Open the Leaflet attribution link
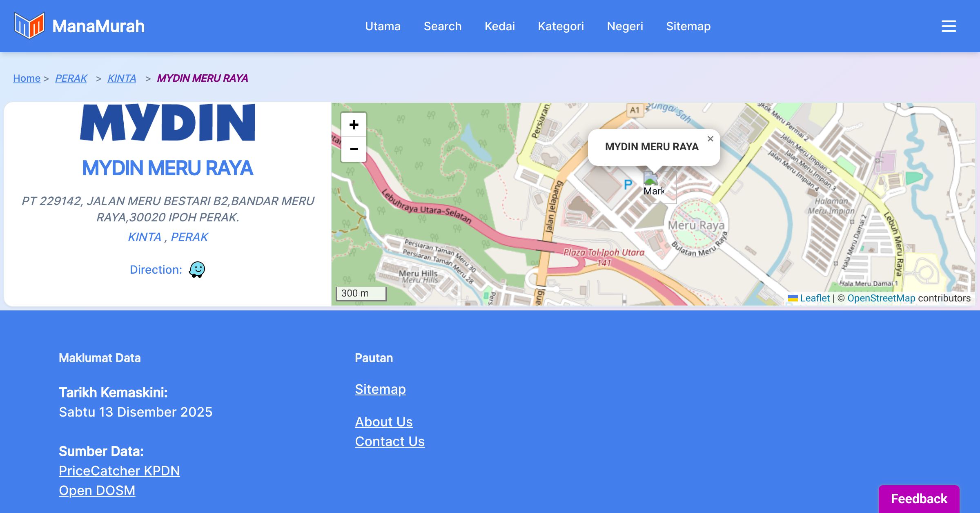Viewport: 980px width, 513px height. tap(815, 298)
